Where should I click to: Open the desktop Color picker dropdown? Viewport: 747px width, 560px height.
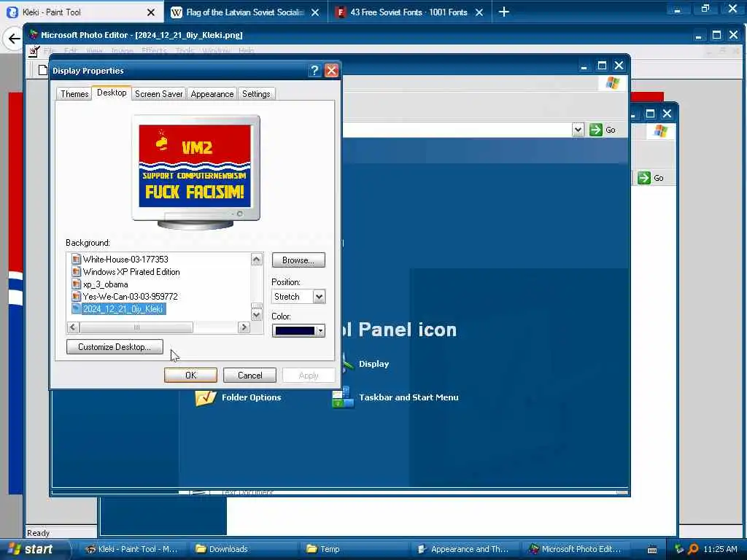coord(298,330)
